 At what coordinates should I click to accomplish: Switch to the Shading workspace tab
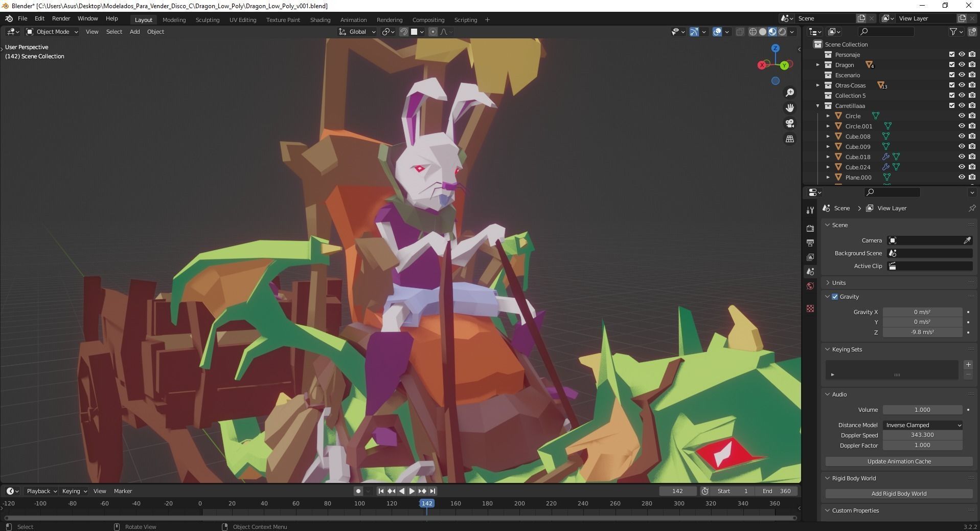[320, 20]
